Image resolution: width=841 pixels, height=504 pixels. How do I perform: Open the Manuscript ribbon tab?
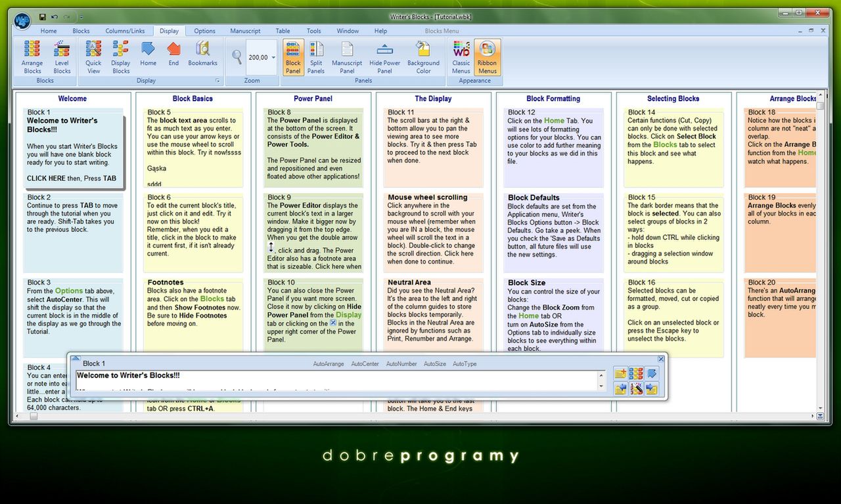pos(245,31)
